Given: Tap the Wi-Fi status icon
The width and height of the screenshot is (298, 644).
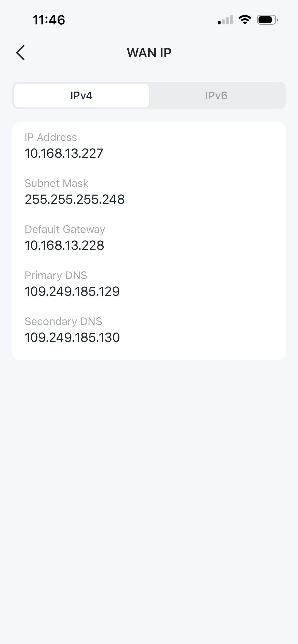Looking at the screenshot, I should coord(245,20).
